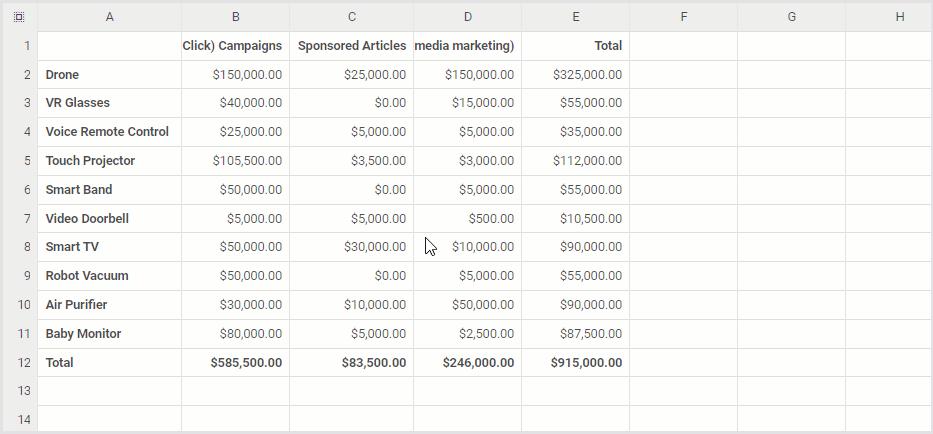Select column H header

pyautogui.click(x=899, y=16)
